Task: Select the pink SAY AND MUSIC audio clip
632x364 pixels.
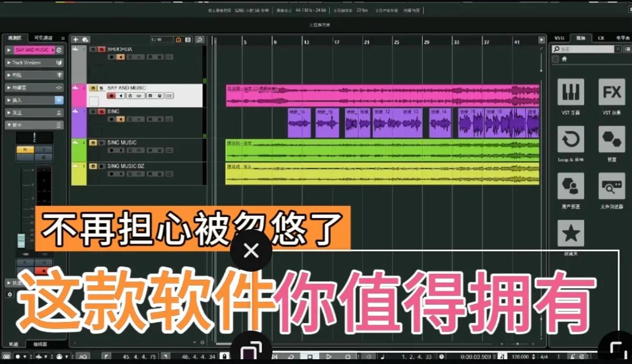Action: click(x=382, y=96)
